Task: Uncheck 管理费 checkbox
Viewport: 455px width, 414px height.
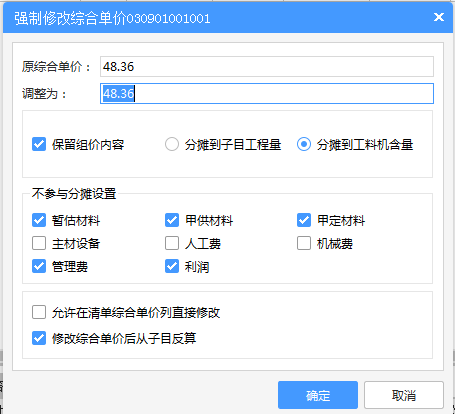Action: 39,266
